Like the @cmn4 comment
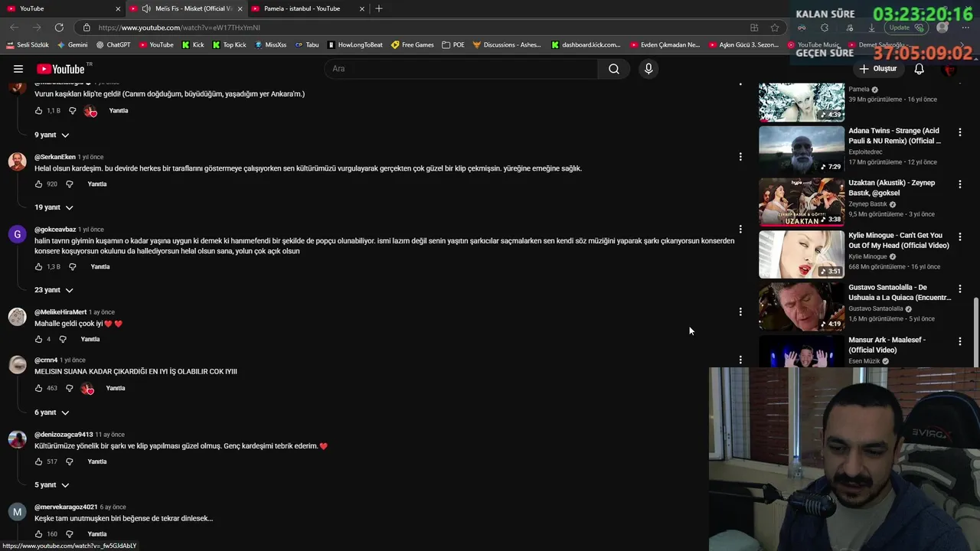 38,388
